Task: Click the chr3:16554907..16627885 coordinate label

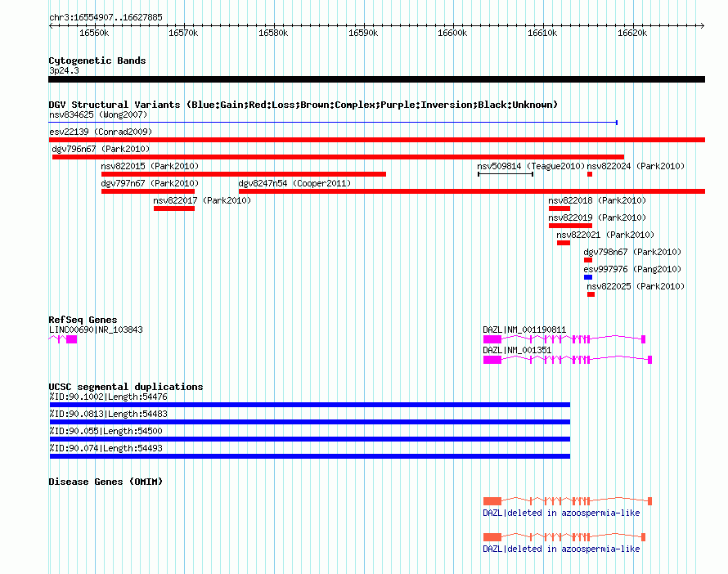Action: pos(106,17)
